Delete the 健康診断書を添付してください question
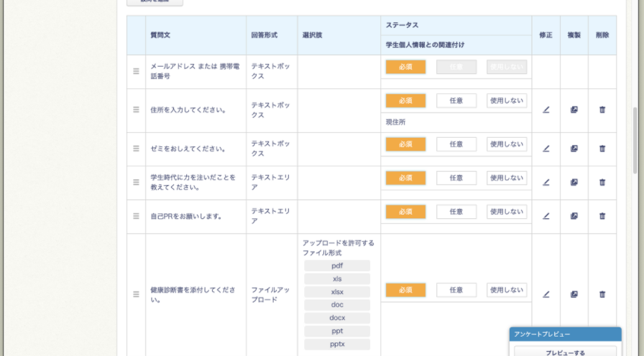Screen dimensions: 644x356 [x=602, y=294]
